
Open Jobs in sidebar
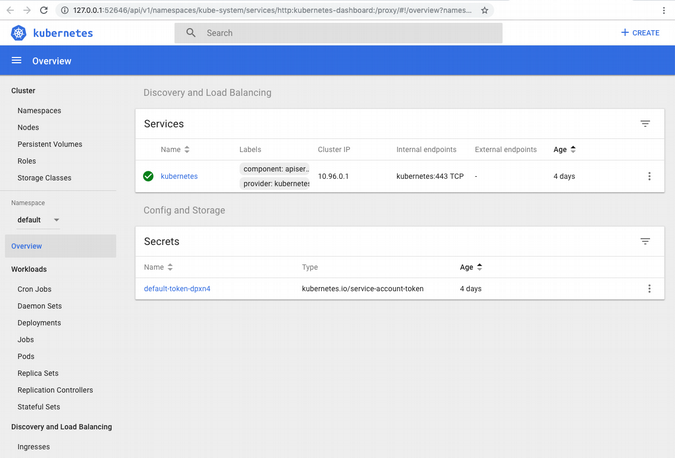(x=25, y=340)
